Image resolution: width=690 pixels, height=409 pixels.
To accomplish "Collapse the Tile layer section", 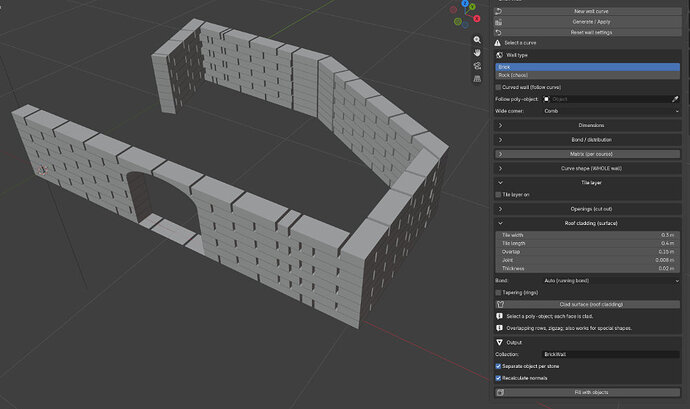I will 587,183.
